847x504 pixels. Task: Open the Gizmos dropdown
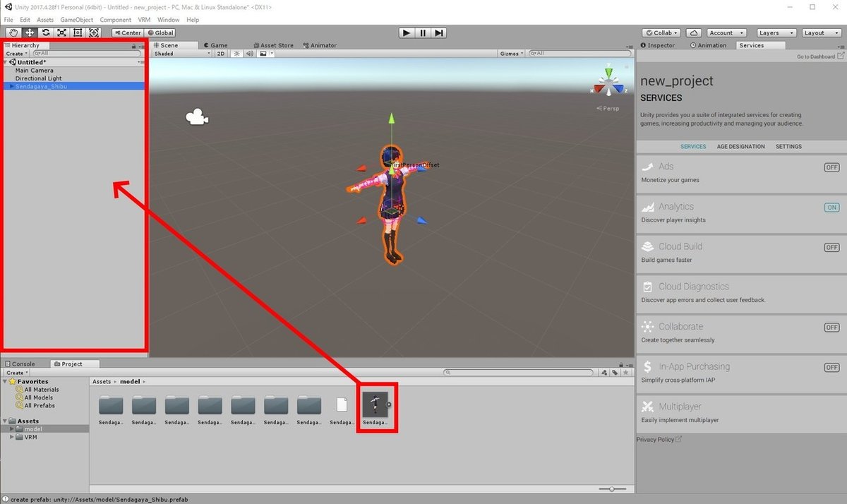coord(511,54)
